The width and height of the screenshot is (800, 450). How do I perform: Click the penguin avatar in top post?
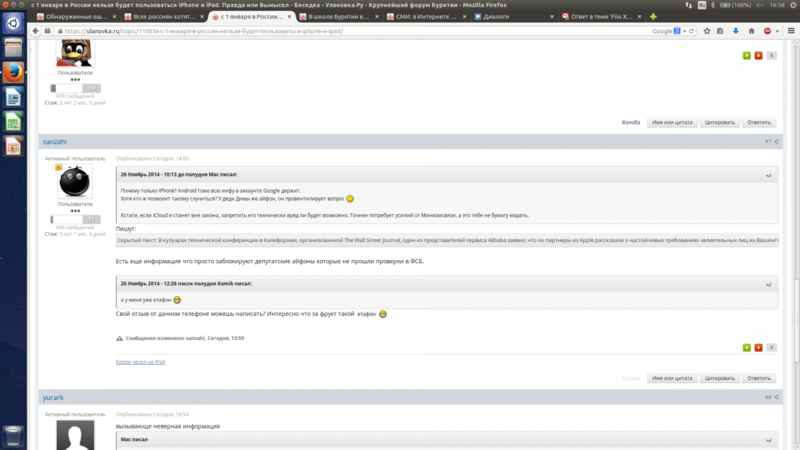tap(75, 54)
